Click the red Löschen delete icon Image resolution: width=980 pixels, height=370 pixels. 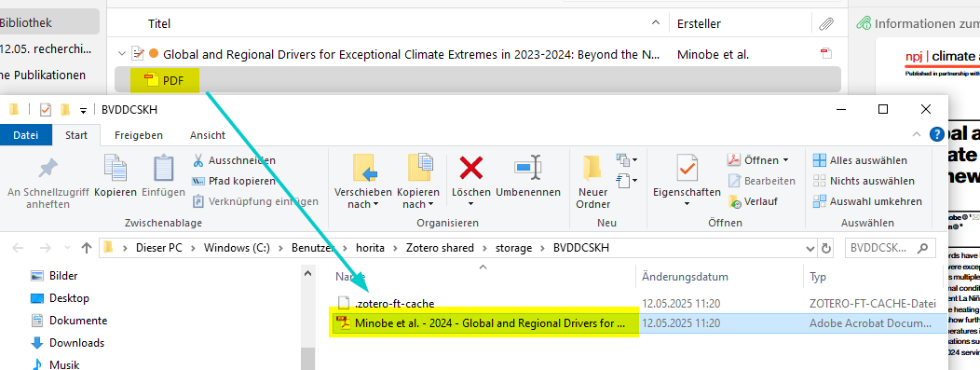pos(470,168)
